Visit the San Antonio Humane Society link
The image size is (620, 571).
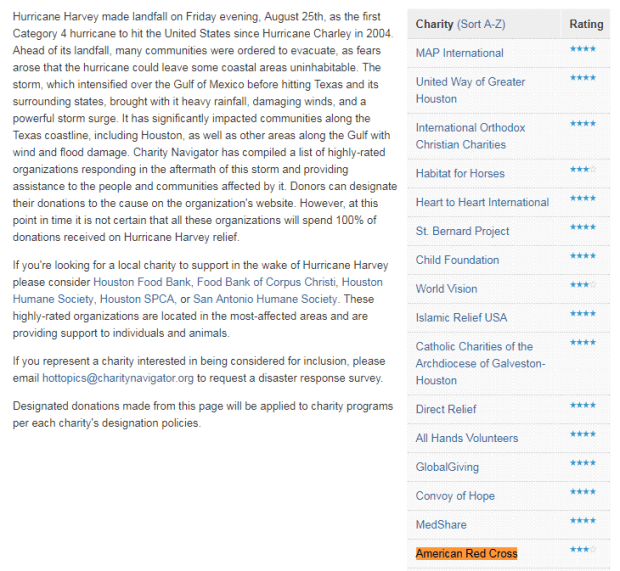pyautogui.click(x=266, y=299)
